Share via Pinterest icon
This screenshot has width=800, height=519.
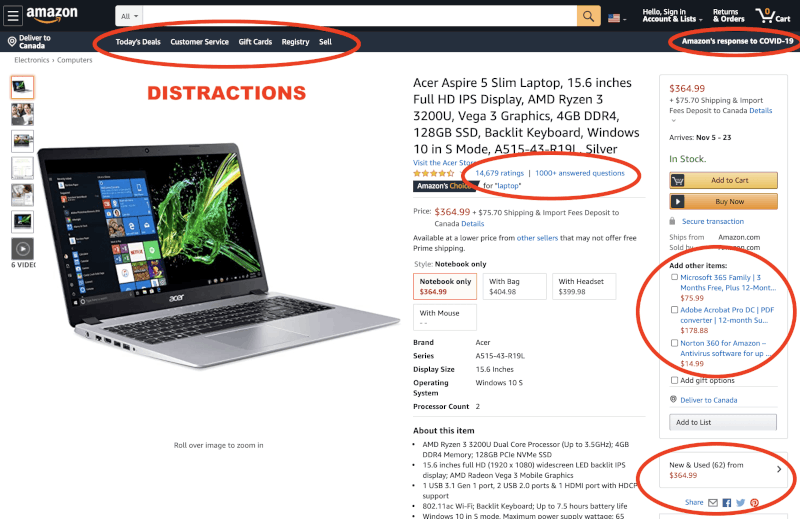754,503
